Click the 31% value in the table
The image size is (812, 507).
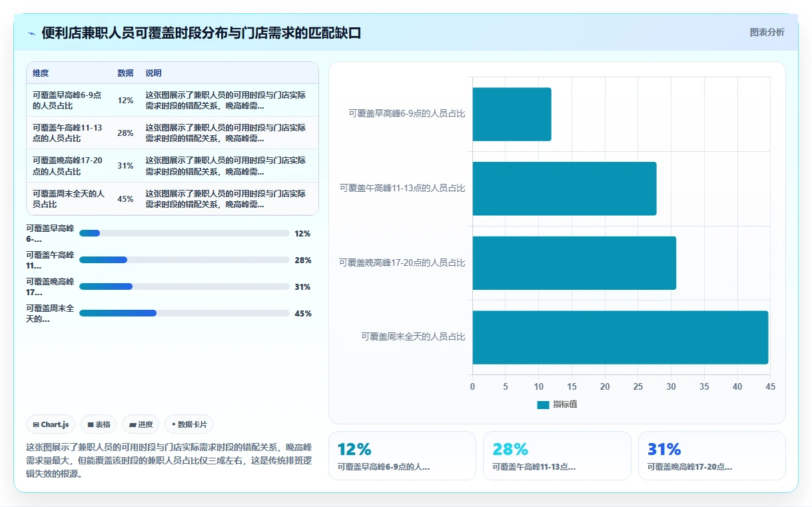click(x=125, y=166)
